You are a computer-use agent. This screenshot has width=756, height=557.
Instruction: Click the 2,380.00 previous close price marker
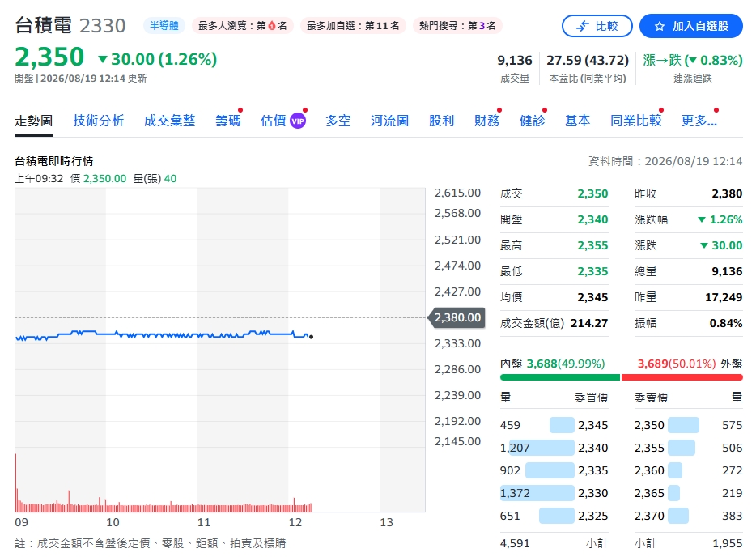457,318
